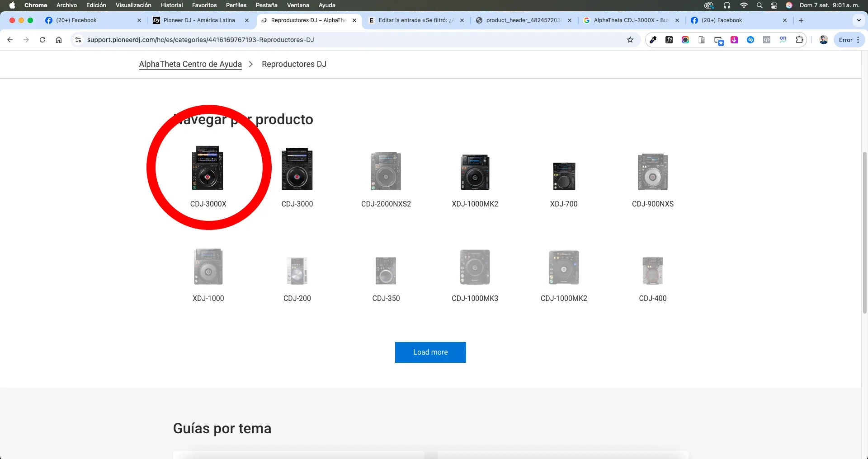Open the Chrome profile avatar
The height and width of the screenshot is (459, 868).
coord(824,40)
